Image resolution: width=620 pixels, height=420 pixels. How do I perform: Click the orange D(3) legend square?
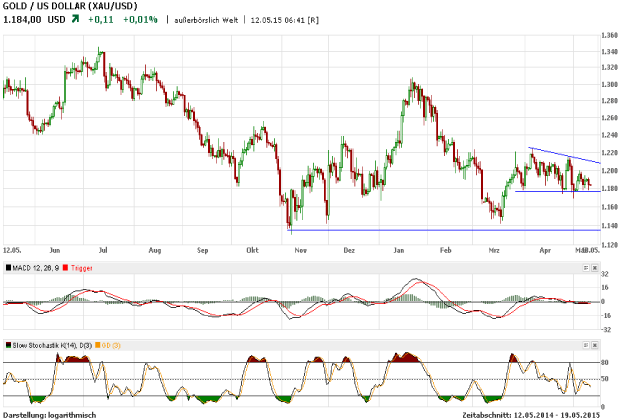pos(98,345)
